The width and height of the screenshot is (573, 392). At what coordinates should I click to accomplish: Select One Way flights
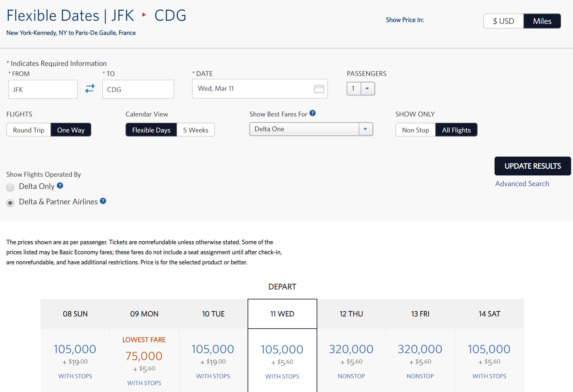[71, 130]
